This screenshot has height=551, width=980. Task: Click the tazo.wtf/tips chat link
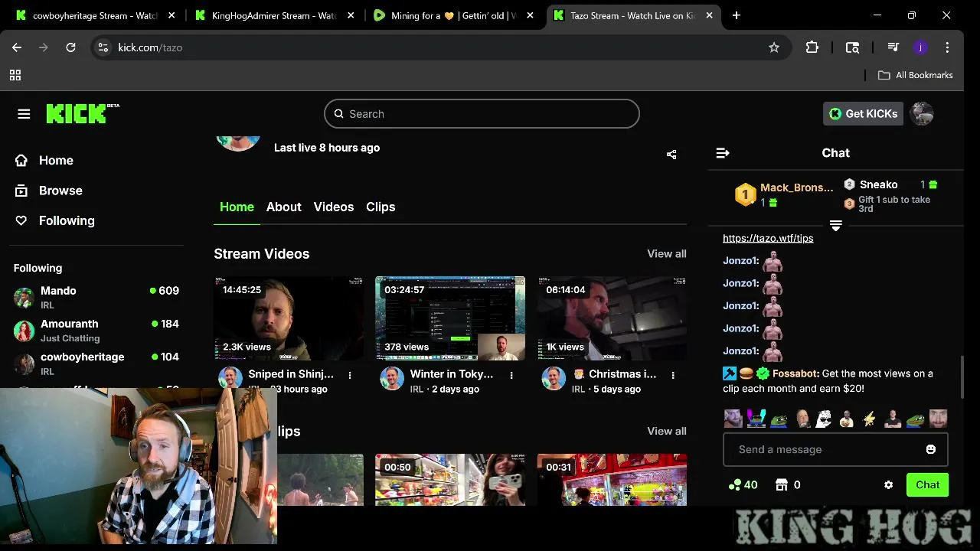click(768, 238)
